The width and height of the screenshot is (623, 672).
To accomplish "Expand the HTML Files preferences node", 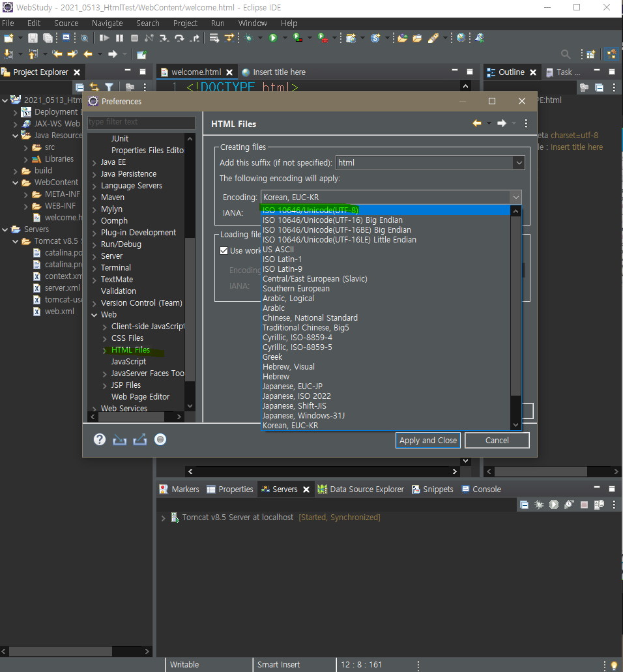I will coord(105,350).
